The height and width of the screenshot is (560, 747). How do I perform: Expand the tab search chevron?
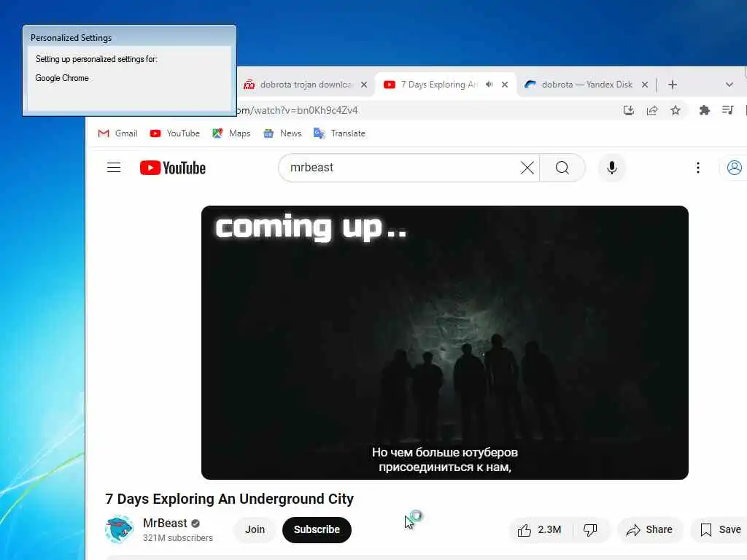tap(729, 85)
